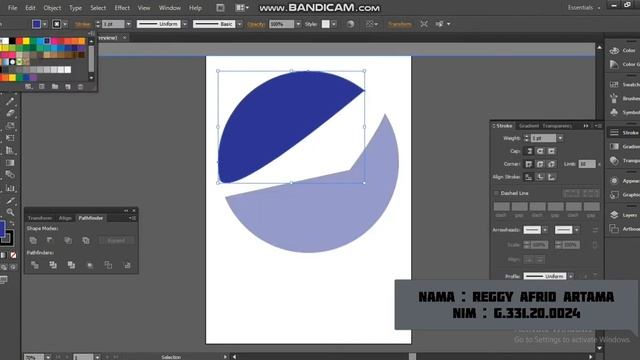Open the fill color dropdown in control bar
This screenshot has width=640, height=360.
click(45, 24)
